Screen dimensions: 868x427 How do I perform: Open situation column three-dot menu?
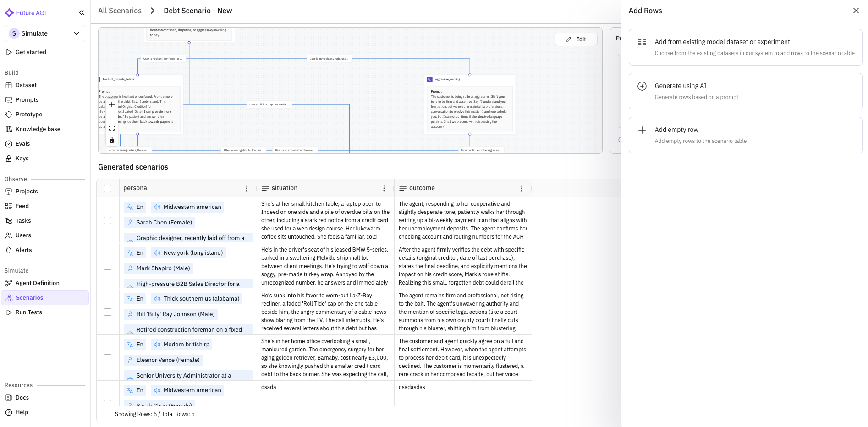click(x=384, y=188)
